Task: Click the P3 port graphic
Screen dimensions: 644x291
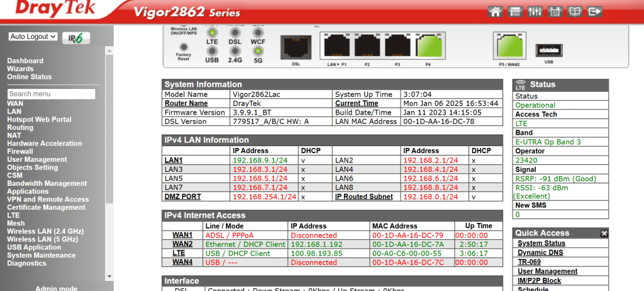Action: [x=397, y=45]
